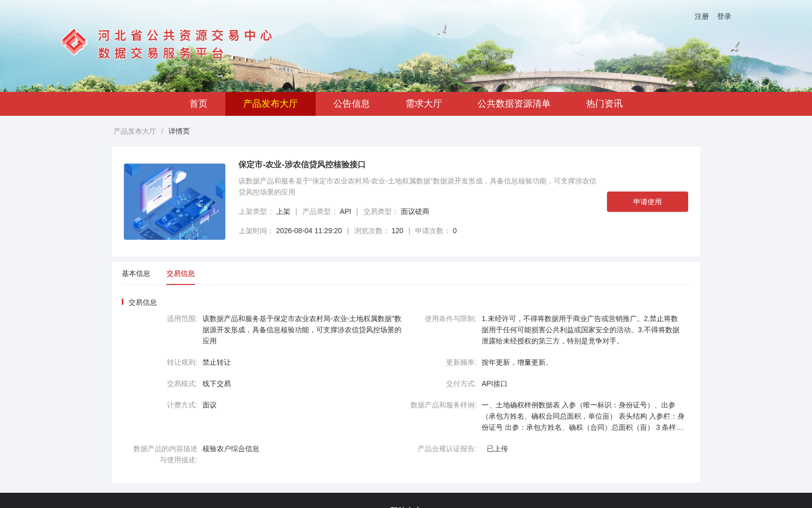The height and width of the screenshot is (508, 812).
Task: Go to 首页 in navigation bar
Action: coord(198,104)
